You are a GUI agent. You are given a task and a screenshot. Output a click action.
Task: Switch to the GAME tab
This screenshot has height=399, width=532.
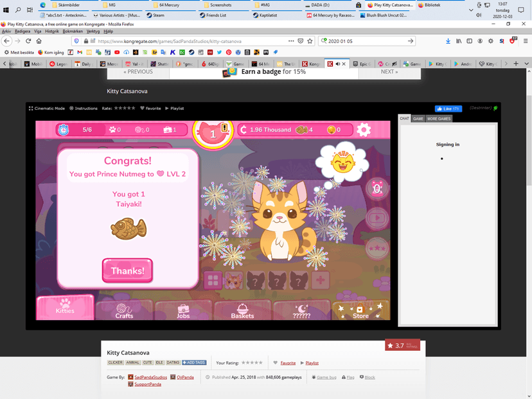point(418,118)
